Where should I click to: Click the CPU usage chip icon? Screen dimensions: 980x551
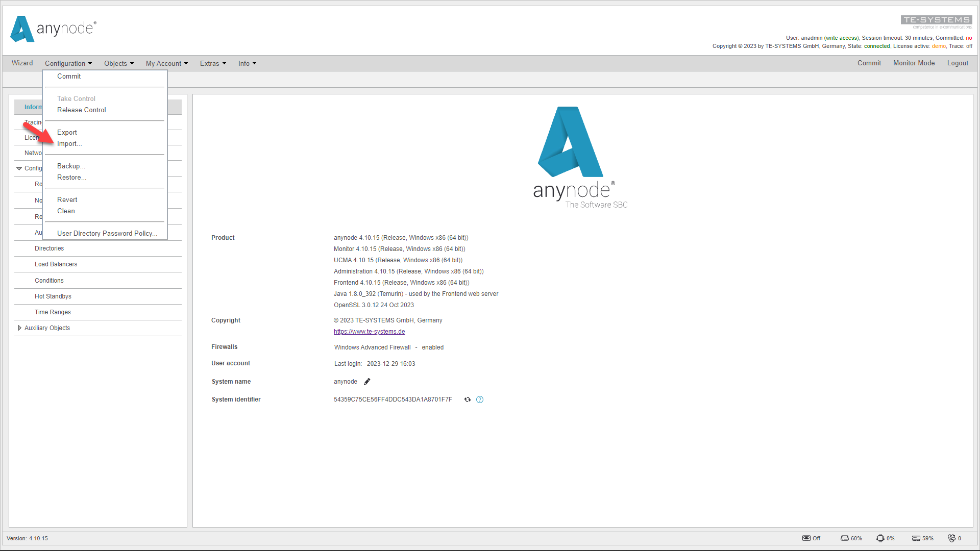point(880,538)
